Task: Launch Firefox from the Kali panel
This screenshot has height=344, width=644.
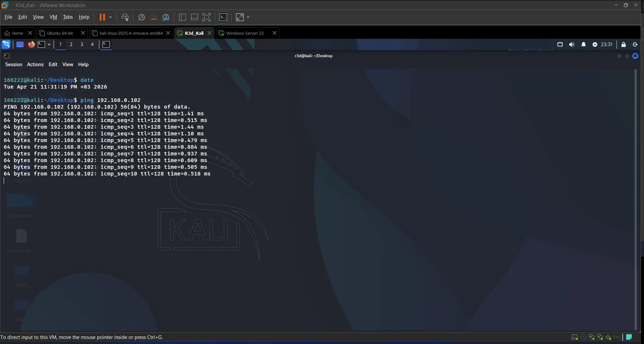Action: tap(31, 44)
